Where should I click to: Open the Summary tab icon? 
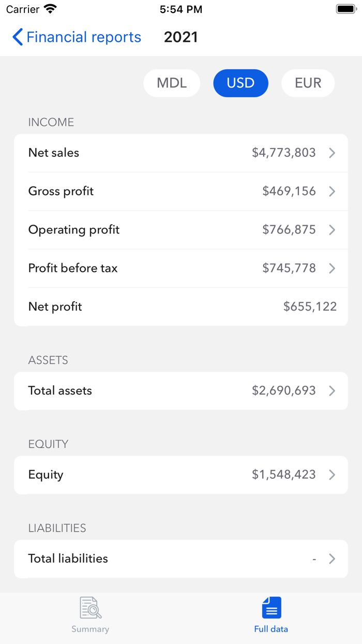tap(90, 608)
